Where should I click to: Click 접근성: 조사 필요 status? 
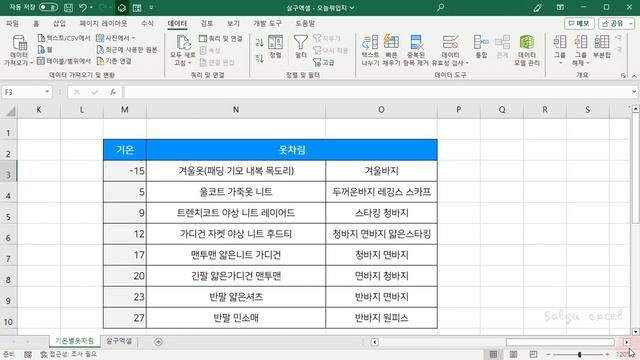[69, 354]
